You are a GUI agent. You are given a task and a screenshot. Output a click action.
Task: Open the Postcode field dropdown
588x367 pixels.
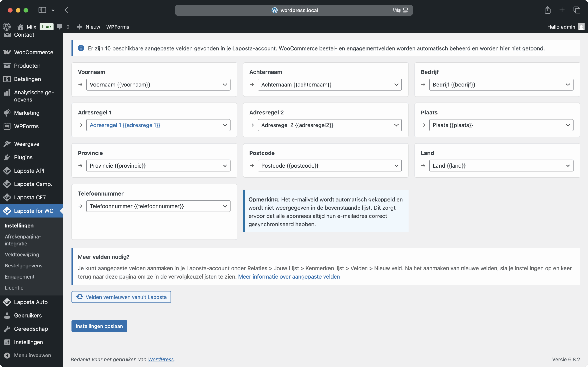pyautogui.click(x=330, y=165)
